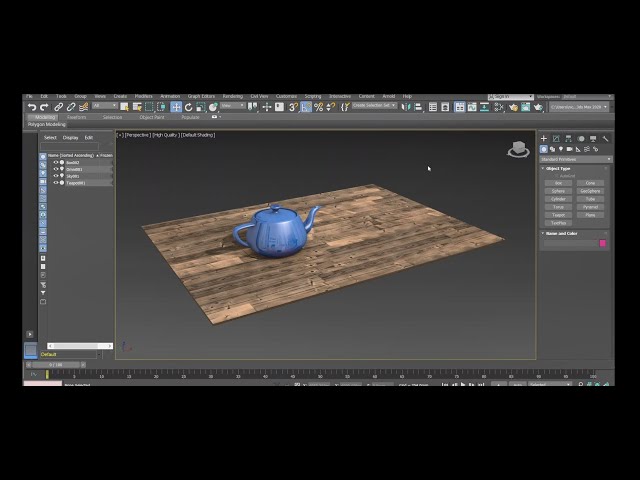
Task: Click the Scene Explorer search field
Action: [69, 146]
